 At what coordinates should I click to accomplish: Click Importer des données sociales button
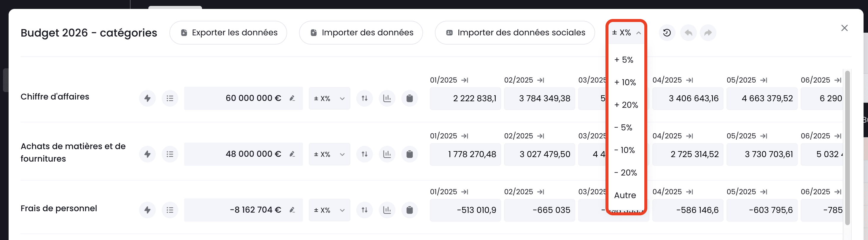(x=515, y=33)
